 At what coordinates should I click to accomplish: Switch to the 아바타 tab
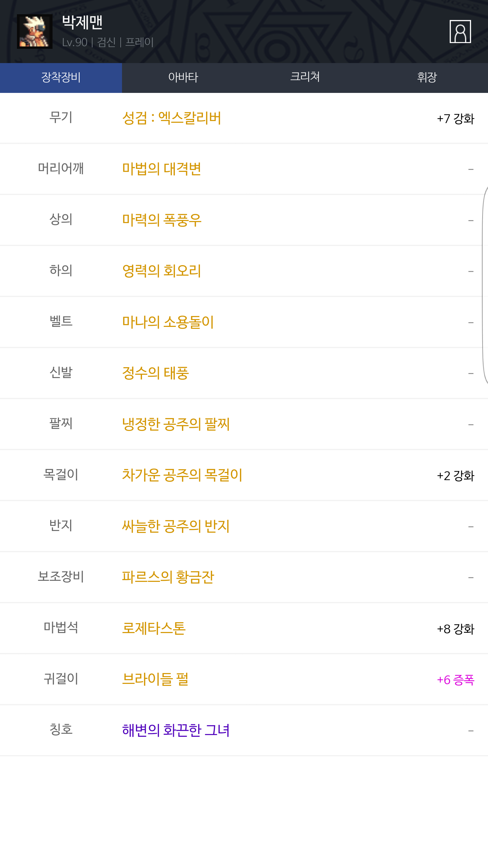click(183, 77)
